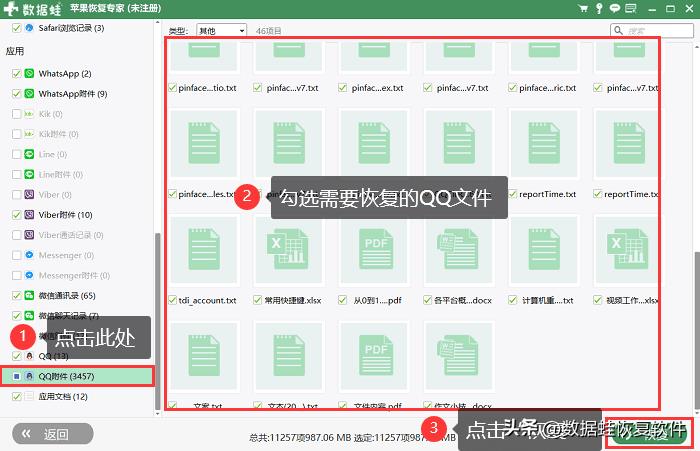
Task: Uncheck the 常用快捷键.xlsx checkbox
Action: (x=257, y=300)
